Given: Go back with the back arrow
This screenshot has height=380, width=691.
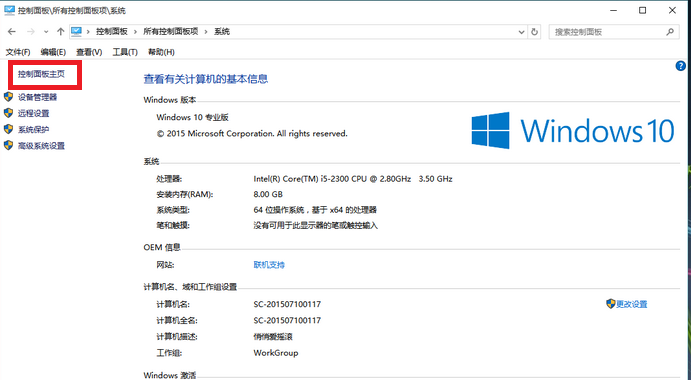Looking at the screenshot, I should 12,32.
